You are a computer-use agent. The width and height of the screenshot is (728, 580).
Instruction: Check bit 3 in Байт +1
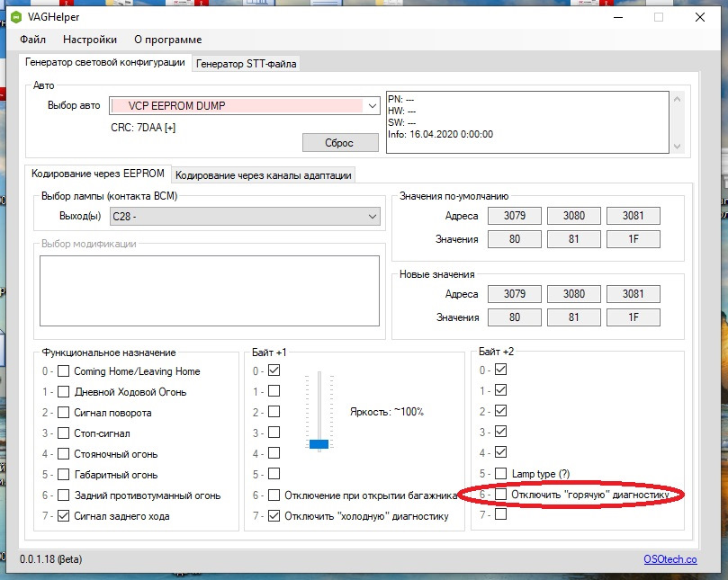[x=274, y=432]
